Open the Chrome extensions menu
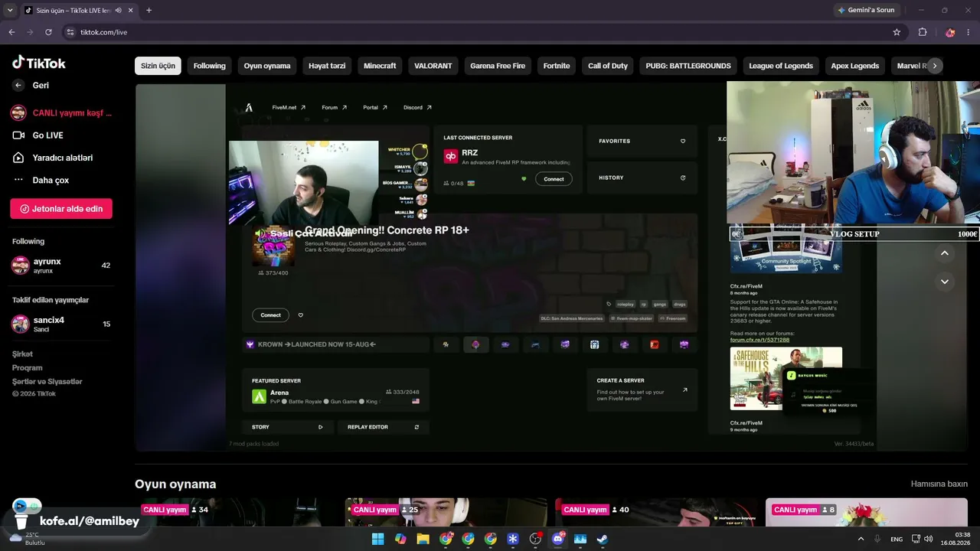The height and width of the screenshot is (551, 980). [923, 32]
